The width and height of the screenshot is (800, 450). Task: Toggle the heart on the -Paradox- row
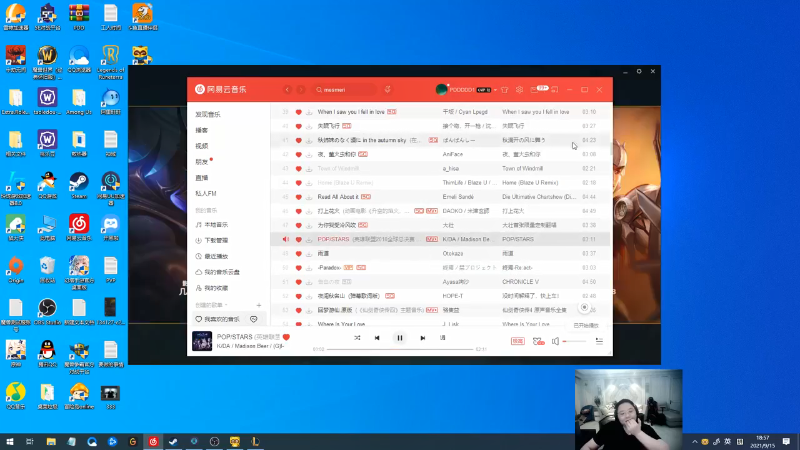(298, 268)
